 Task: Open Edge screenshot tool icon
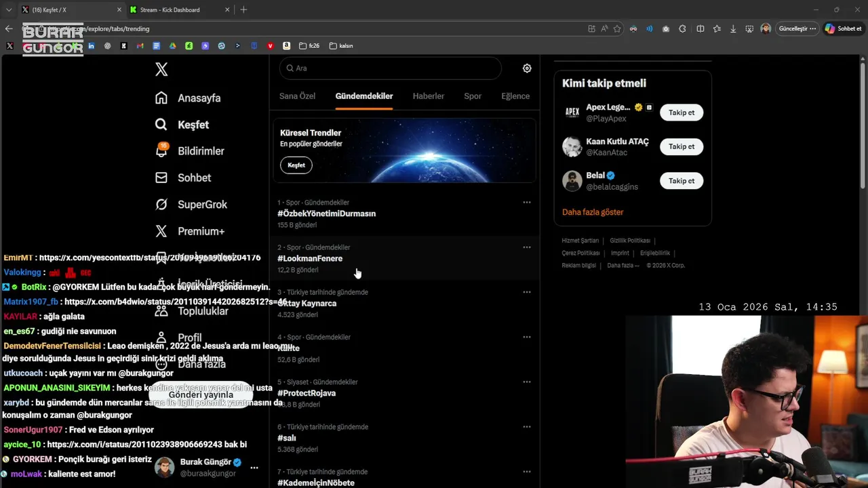(749, 28)
